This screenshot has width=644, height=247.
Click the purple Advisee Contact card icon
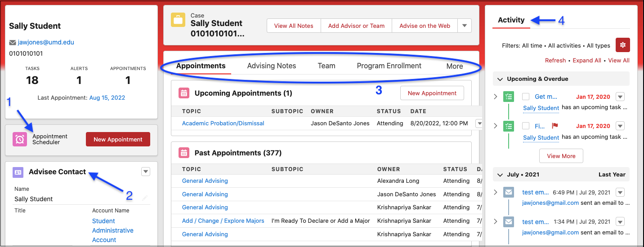coord(18,172)
